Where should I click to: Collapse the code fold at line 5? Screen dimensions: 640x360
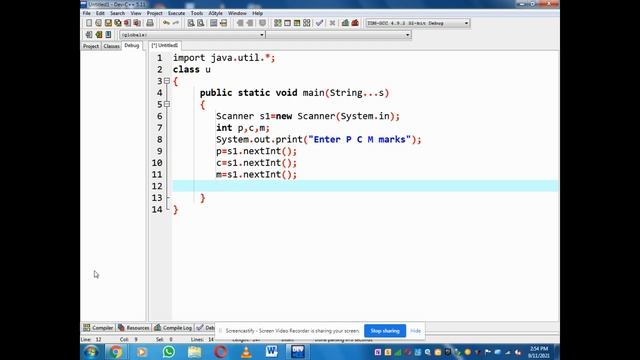pyautogui.click(x=167, y=104)
